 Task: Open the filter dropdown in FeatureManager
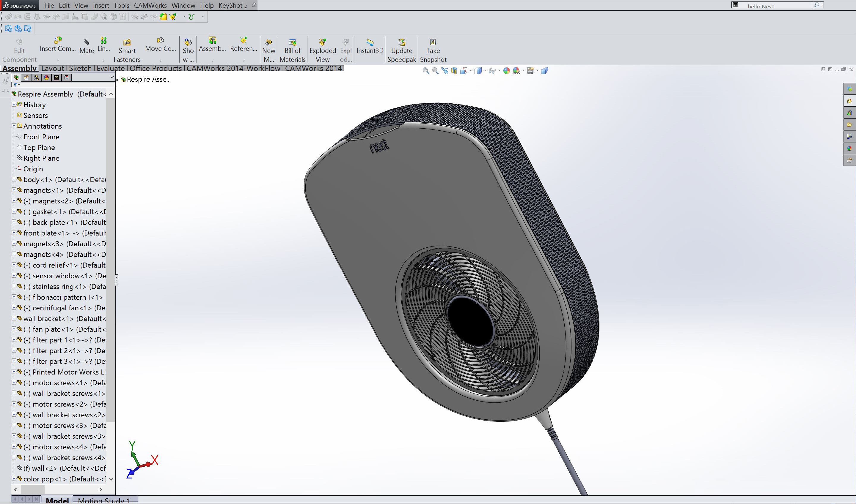click(19, 85)
